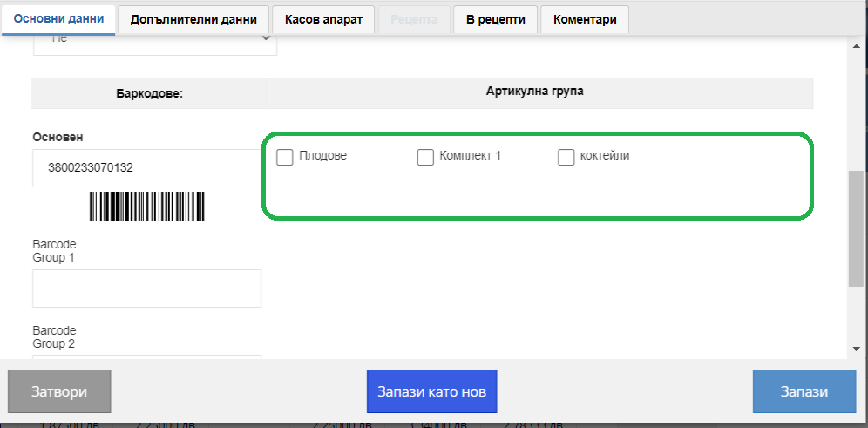Open the В рецепти tab
The height and width of the screenshot is (428, 868).
click(495, 19)
